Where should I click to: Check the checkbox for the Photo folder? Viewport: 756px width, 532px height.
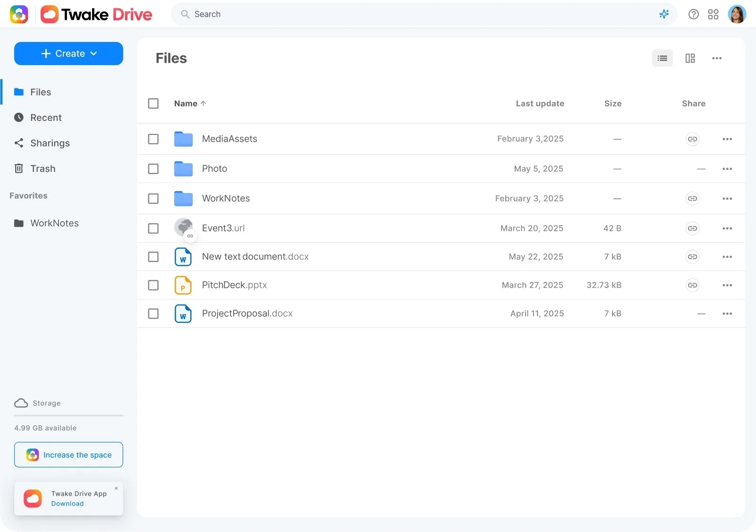pos(153,169)
